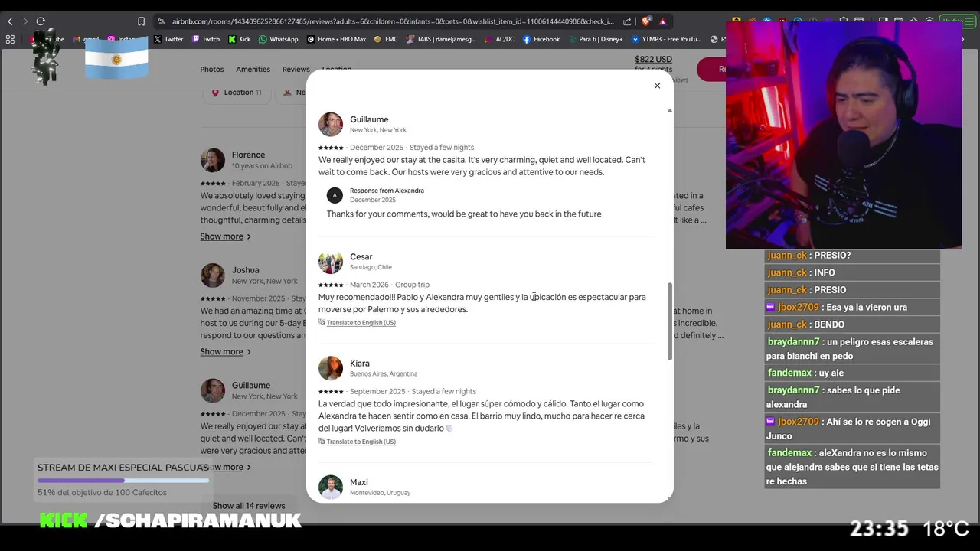The height and width of the screenshot is (551, 980).
Task: Switch to the Reviews tab
Action: [x=296, y=70]
